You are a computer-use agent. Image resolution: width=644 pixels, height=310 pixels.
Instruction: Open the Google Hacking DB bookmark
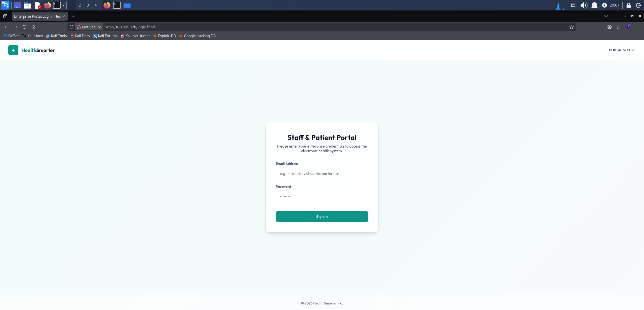tap(197, 36)
